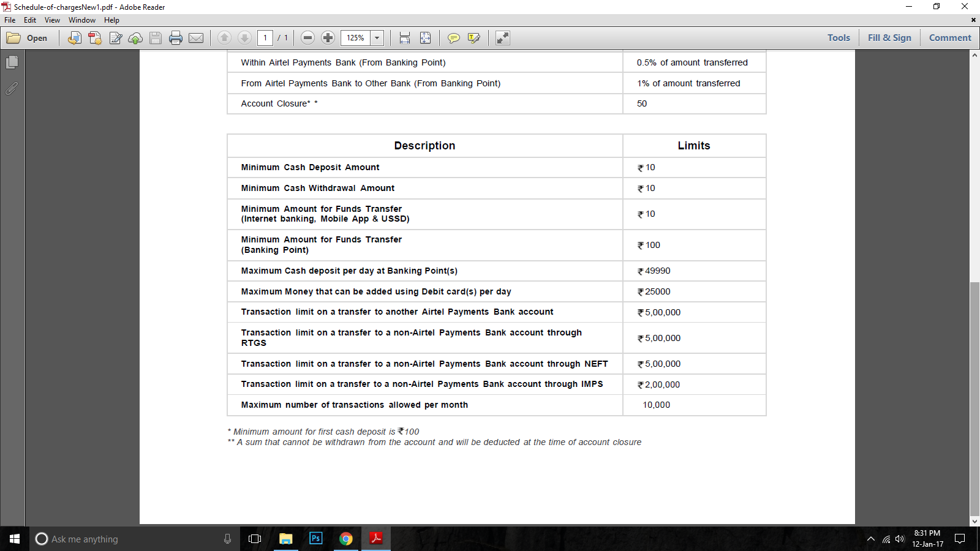Open the Fill & Sign pane
Screen dimensions: 980x551
tap(889, 38)
